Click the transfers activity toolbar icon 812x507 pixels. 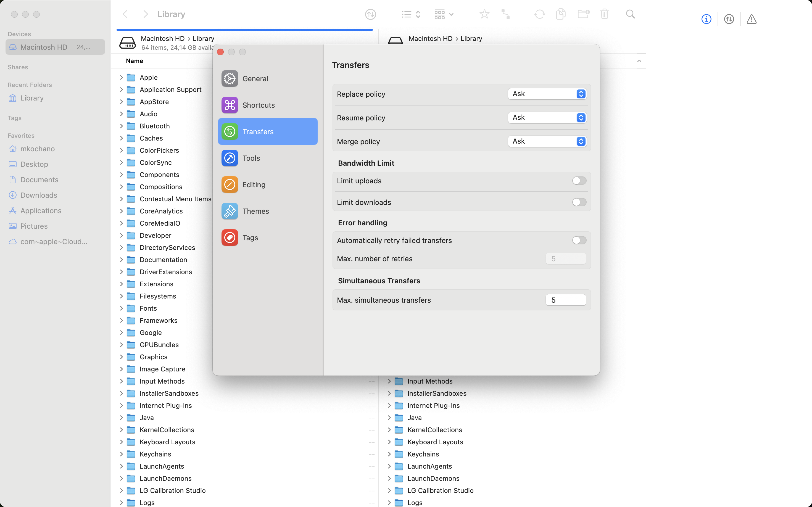pos(370,14)
